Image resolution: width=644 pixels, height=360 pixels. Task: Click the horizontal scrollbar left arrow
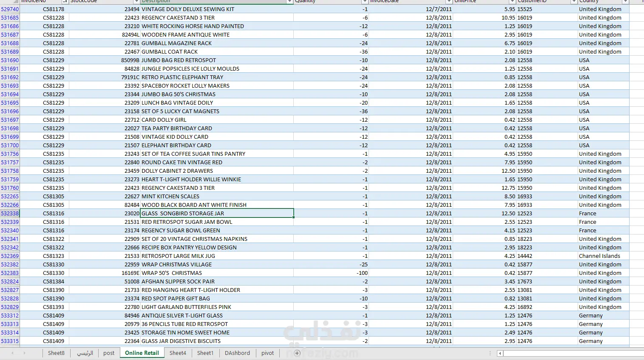500,353
